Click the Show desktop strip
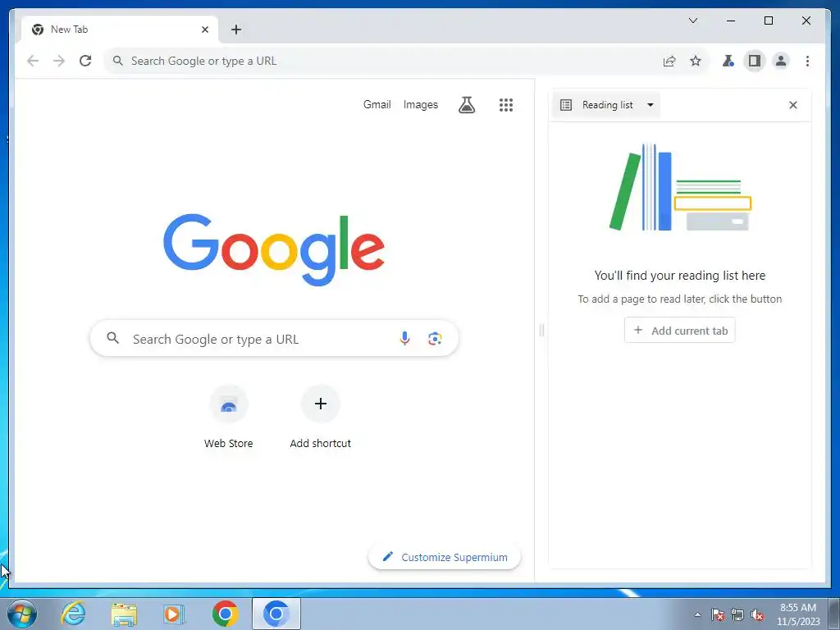 pyautogui.click(x=834, y=614)
